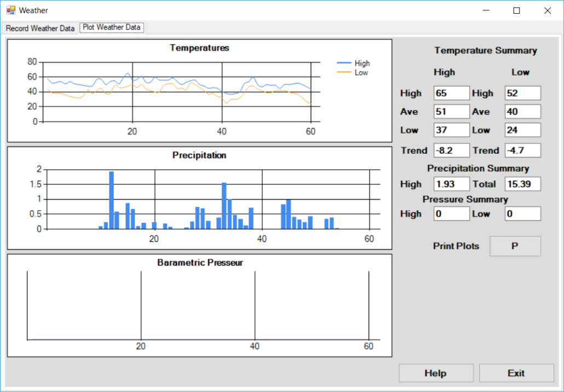Click the Pressure Summary High field
The height and width of the screenshot is (392, 564).
coord(451,214)
